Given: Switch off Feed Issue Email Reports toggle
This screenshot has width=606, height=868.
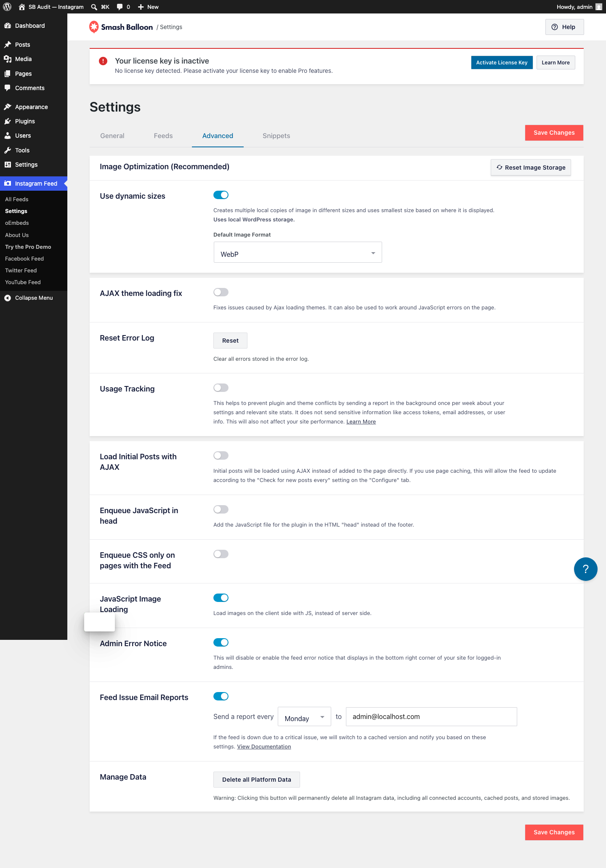Looking at the screenshot, I should (221, 696).
